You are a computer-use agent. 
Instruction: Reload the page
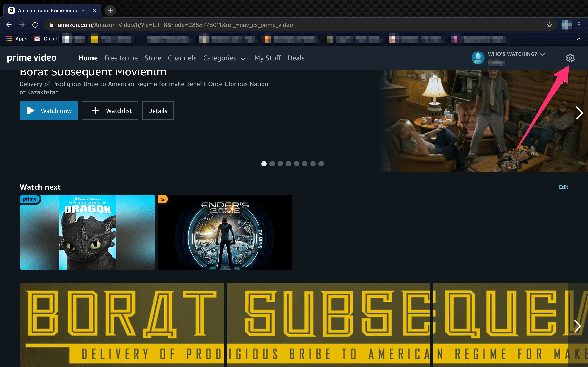[35, 25]
